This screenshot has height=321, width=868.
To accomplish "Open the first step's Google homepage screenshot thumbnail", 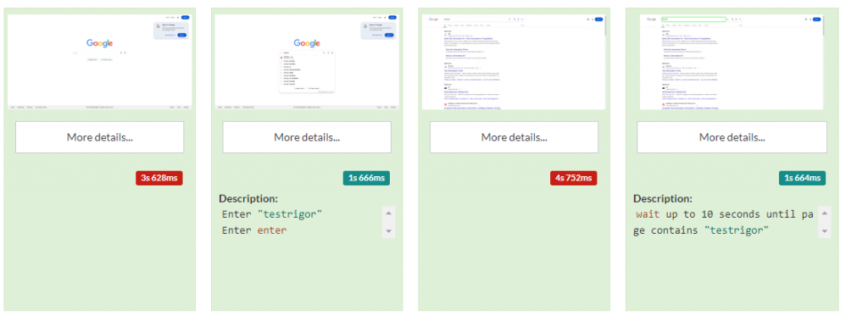I will click(100, 62).
